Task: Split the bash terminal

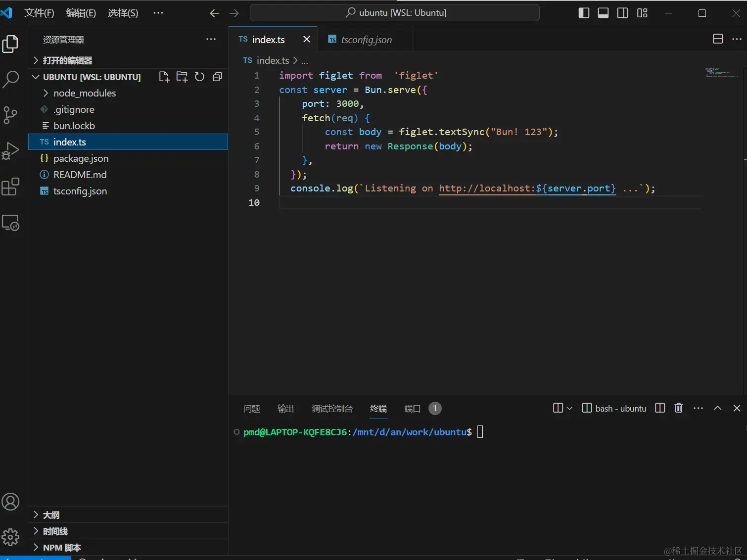Action: point(660,408)
